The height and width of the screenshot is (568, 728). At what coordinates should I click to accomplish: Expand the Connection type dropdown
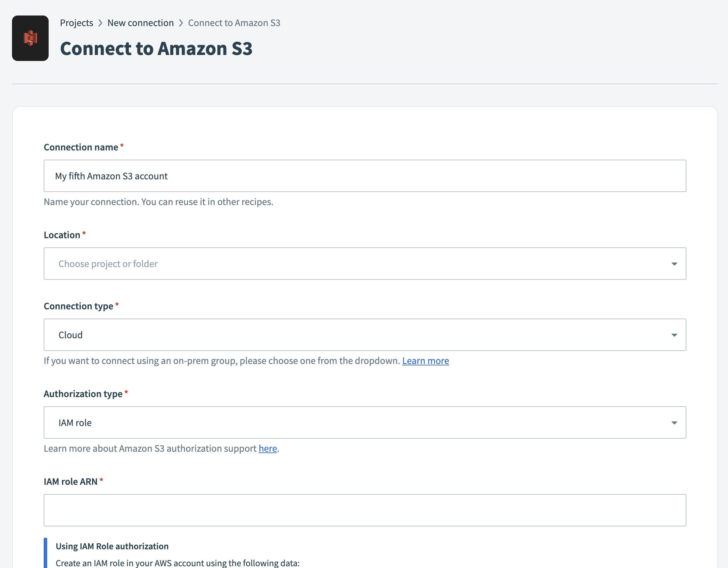(x=365, y=335)
